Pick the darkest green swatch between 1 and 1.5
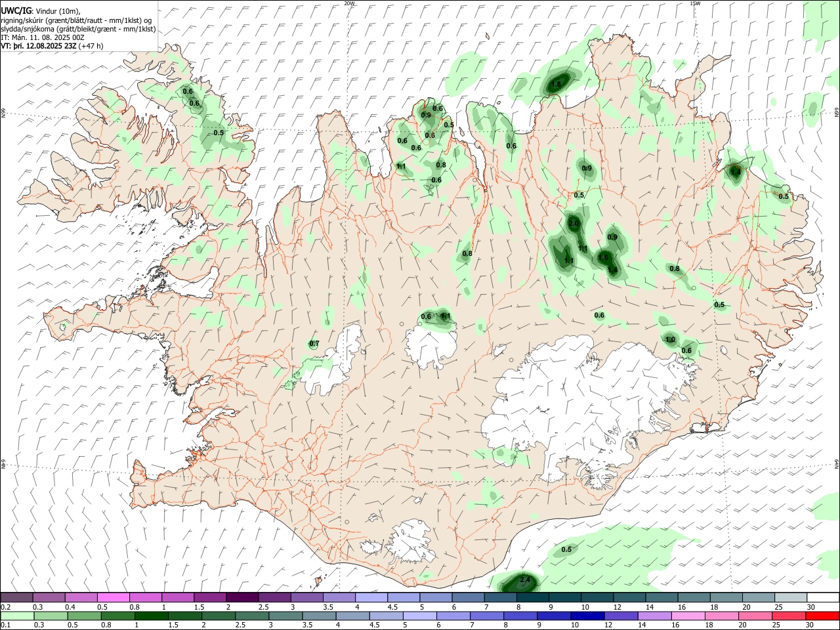This screenshot has height=630, width=840. 151,616
